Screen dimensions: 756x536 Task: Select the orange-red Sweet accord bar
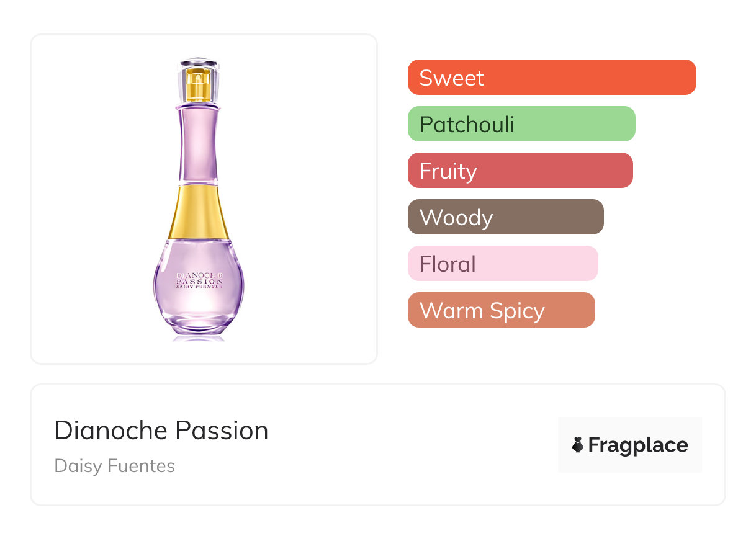[x=552, y=78]
